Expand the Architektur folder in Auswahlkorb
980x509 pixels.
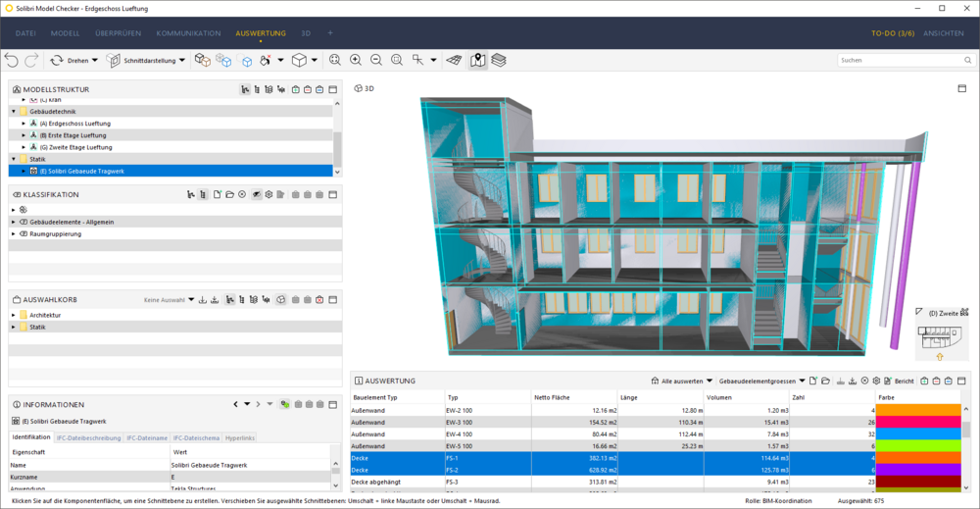coord(14,315)
